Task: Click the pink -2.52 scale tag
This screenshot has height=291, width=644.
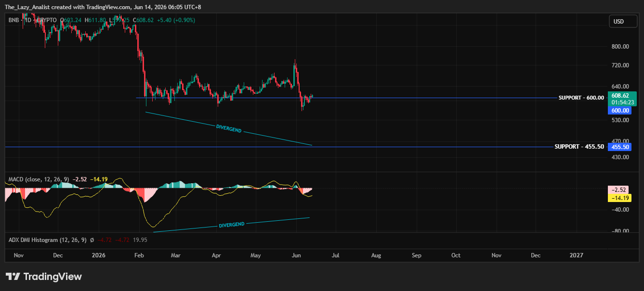Action: point(619,190)
